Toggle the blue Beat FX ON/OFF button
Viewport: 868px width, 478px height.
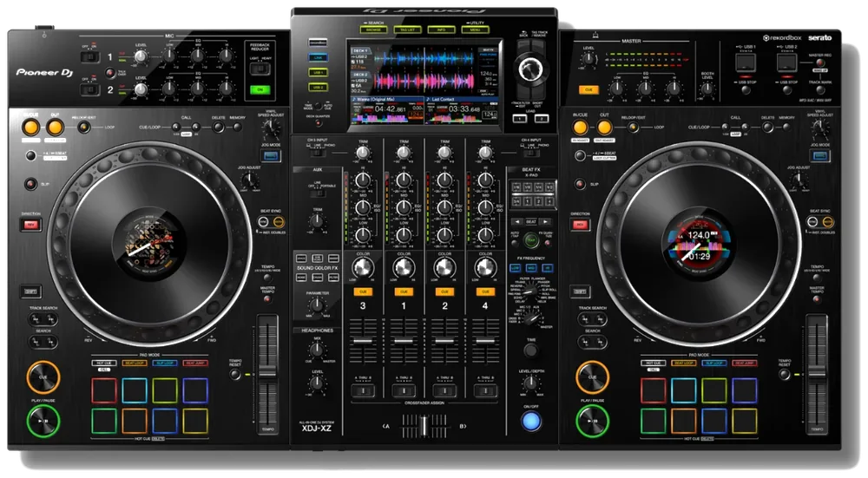531,422
